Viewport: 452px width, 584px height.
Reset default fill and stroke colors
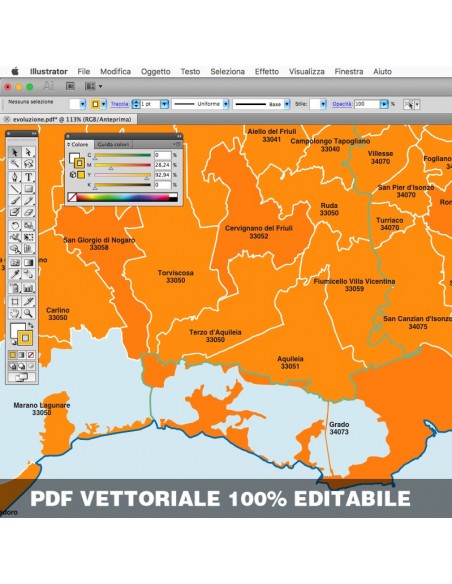click(13, 342)
